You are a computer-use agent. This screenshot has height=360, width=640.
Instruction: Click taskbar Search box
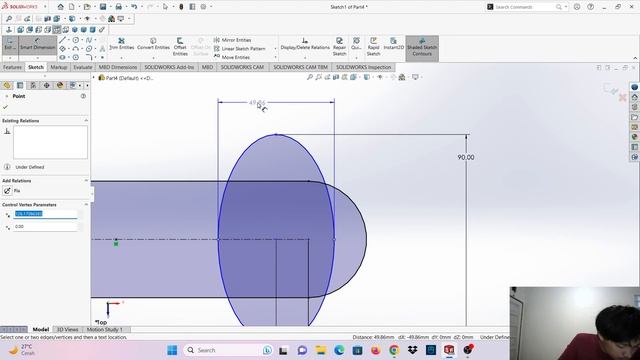point(227,350)
